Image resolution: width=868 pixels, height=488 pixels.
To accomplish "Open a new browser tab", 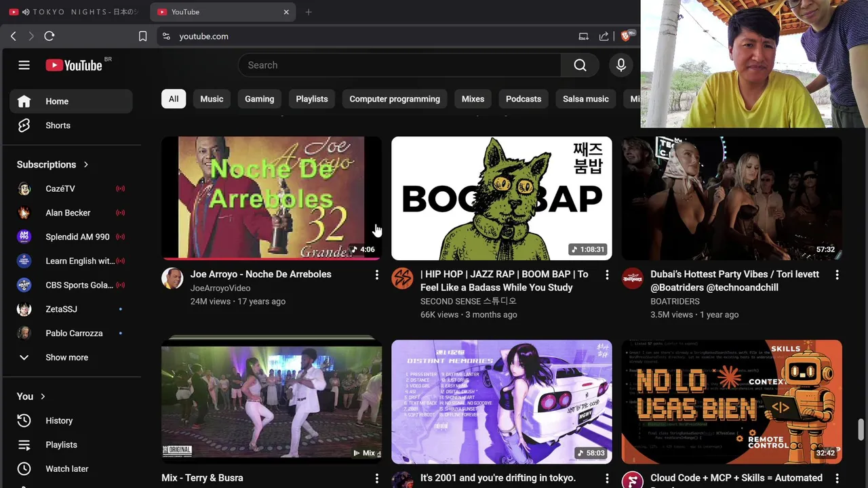I will (309, 12).
